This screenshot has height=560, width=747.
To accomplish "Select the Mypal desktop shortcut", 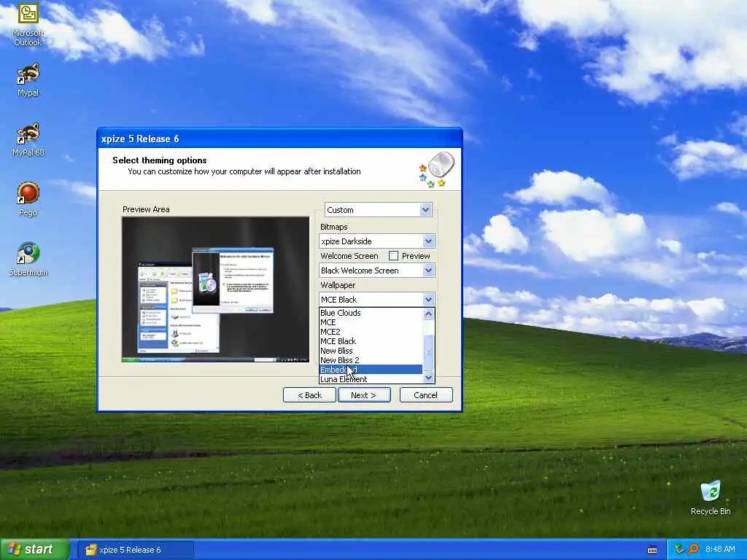I will tap(28, 79).
